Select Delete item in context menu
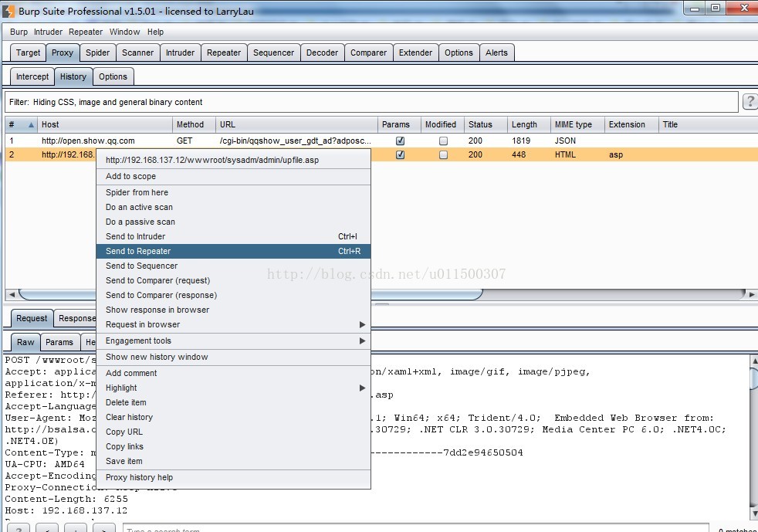Screen dimensions: 758x532 pyautogui.click(x=233, y=402)
